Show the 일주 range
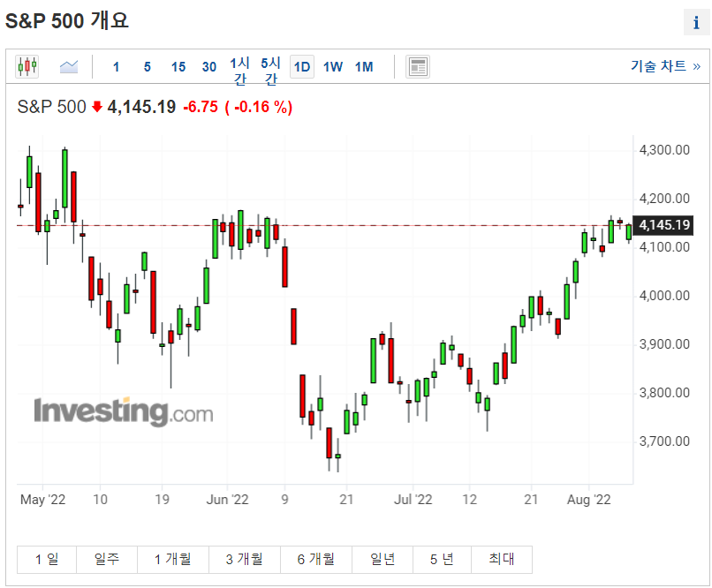The height and width of the screenshot is (588, 712). pos(107,560)
